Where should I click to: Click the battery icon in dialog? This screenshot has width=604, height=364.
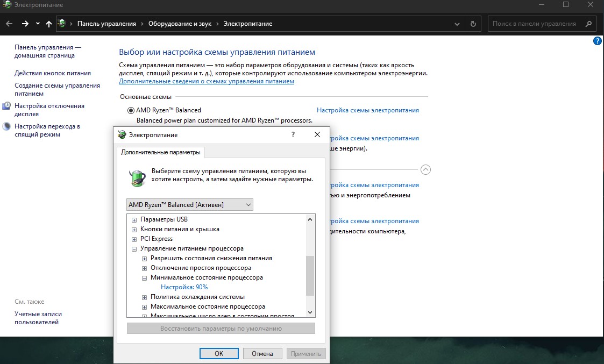137,178
